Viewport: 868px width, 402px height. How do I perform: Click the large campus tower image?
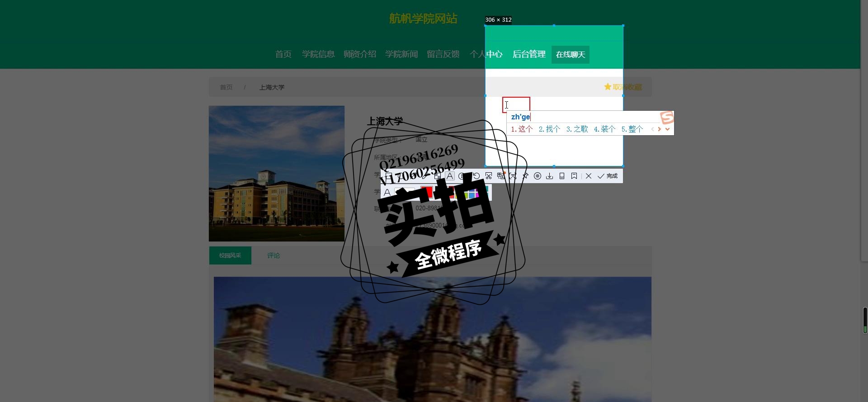(x=433, y=339)
